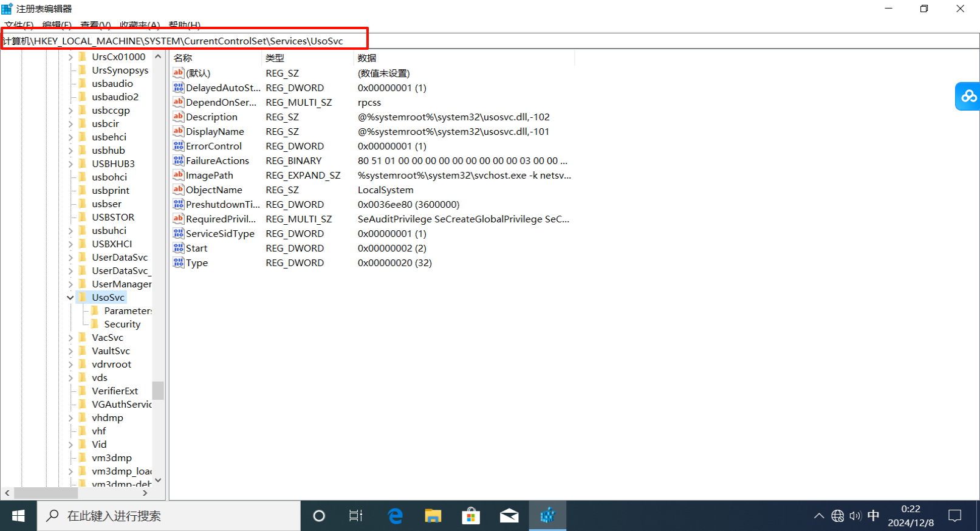Select the RequiredPrivileges value name

(x=221, y=219)
